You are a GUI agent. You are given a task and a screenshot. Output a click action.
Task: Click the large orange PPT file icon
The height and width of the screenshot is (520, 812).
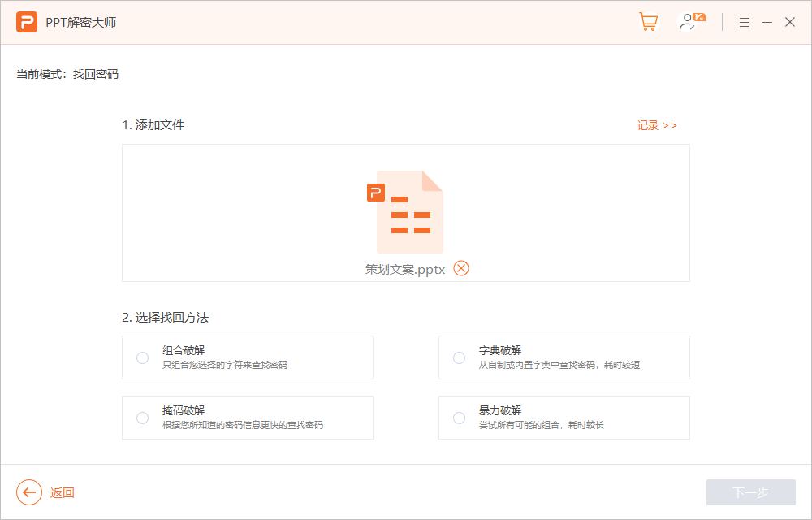[x=410, y=213]
